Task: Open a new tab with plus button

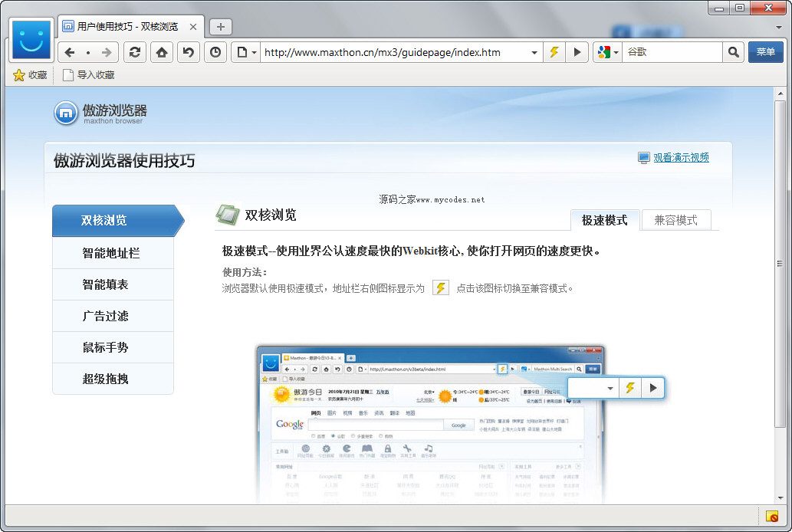Action: (x=221, y=27)
